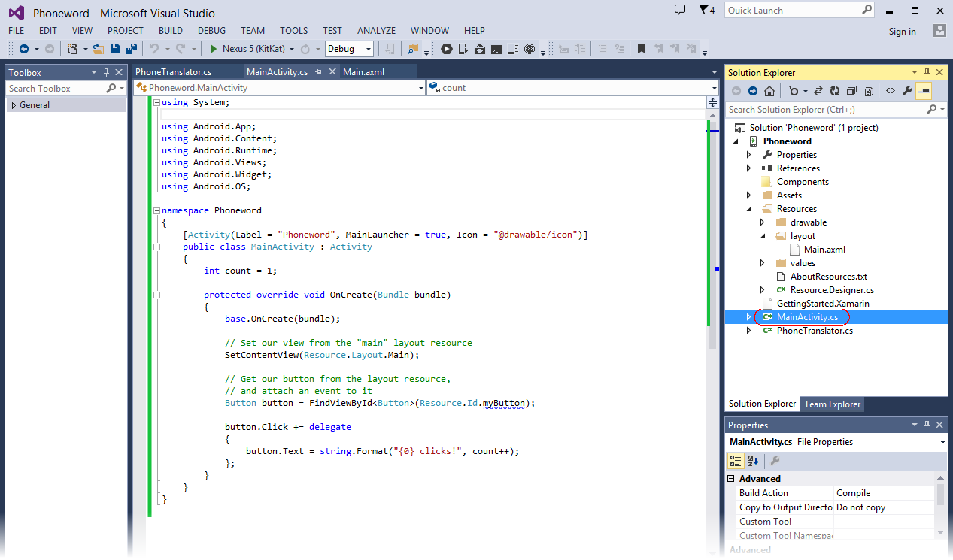953x560 pixels.
Task: Click the Save All toolbar icon
Action: [x=131, y=49]
